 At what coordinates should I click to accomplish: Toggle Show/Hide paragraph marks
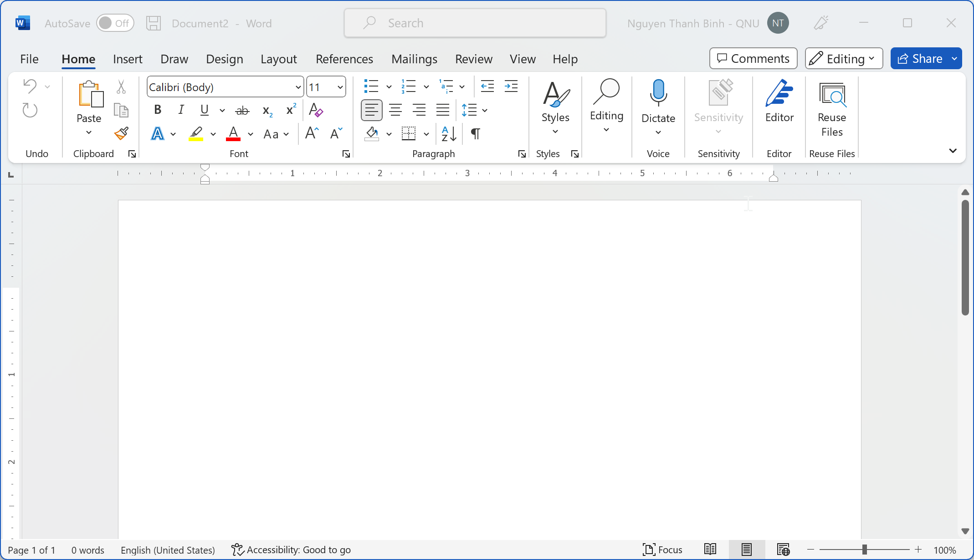click(x=475, y=133)
